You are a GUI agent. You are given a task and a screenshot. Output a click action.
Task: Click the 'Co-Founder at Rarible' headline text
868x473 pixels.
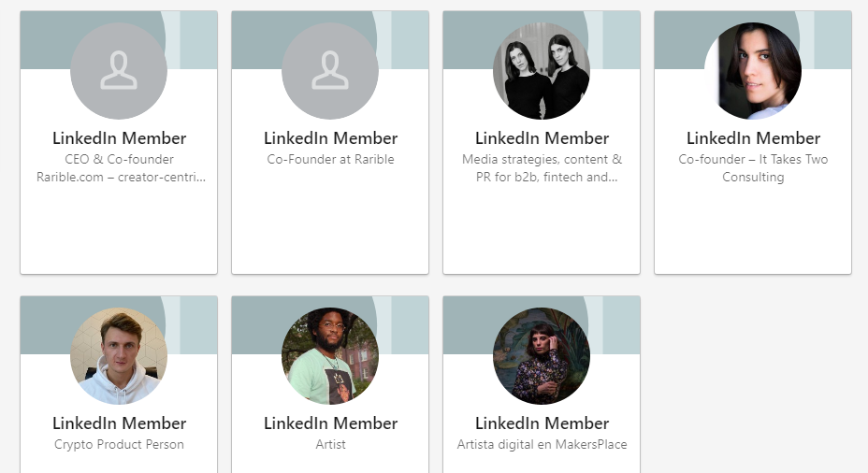pyautogui.click(x=330, y=159)
